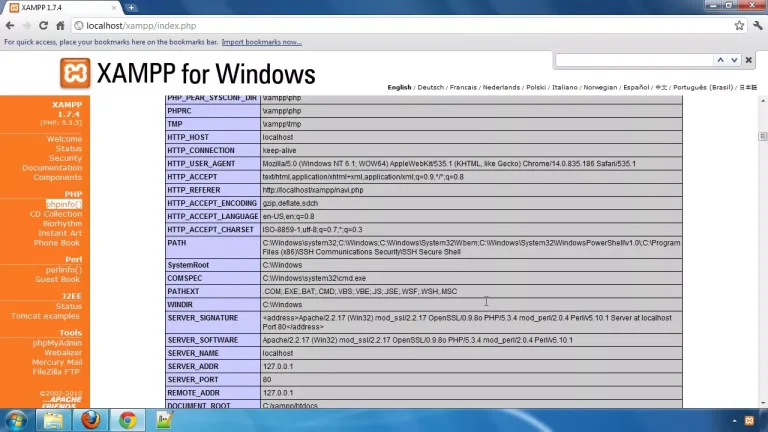Image resolution: width=768 pixels, height=432 pixels.
Task: Click the find-in-page search field
Action: [634, 60]
